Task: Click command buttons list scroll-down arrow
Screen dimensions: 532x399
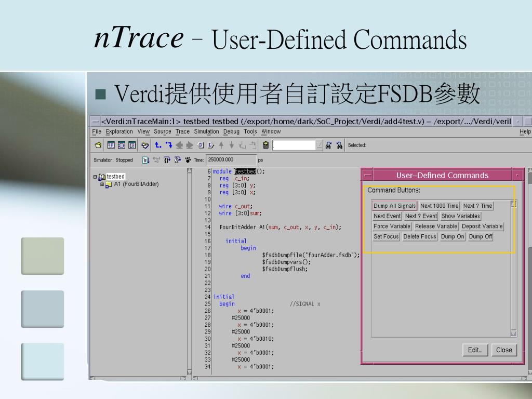Action: pos(513,334)
